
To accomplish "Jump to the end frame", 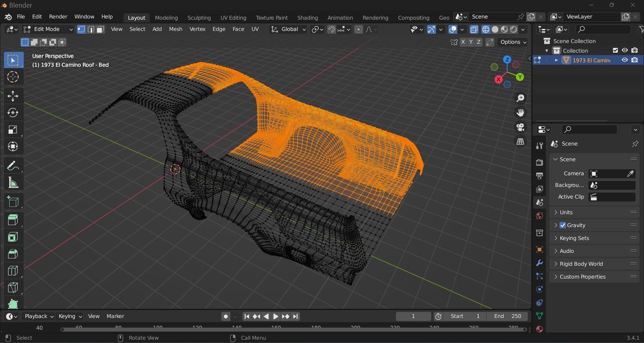I will (x=295, y=316).
